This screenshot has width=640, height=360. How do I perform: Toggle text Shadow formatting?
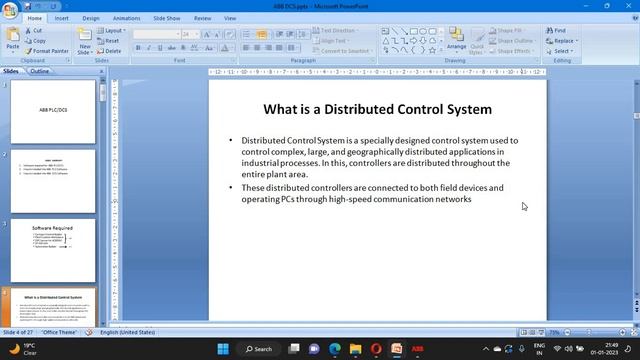coord(183,48)
